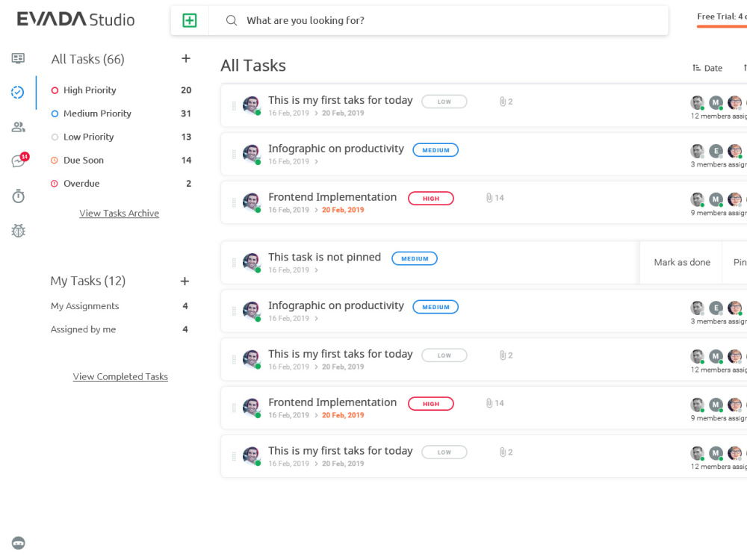Click MEDIUM badge on pinned Infographic task
This screenshot has height=560, width=747.
(x=436, y=150)
